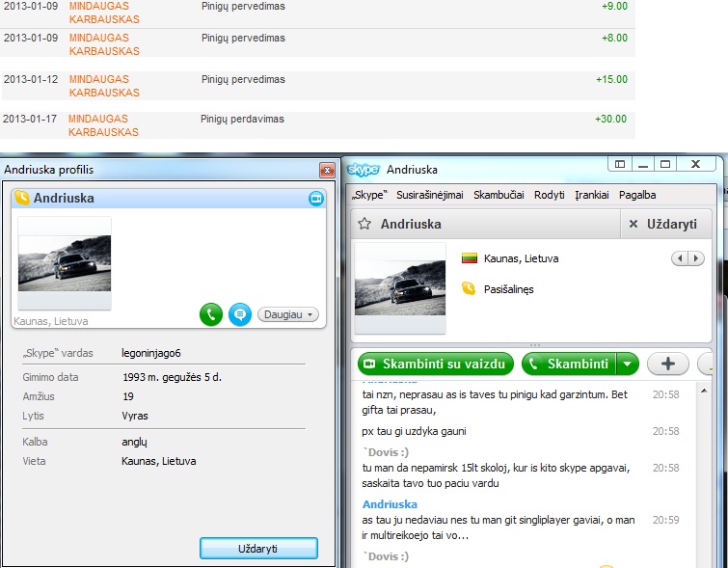This screenshot has height=568, width=728.
Task: Click the +15.00 amount
Action: coord(612,79)
